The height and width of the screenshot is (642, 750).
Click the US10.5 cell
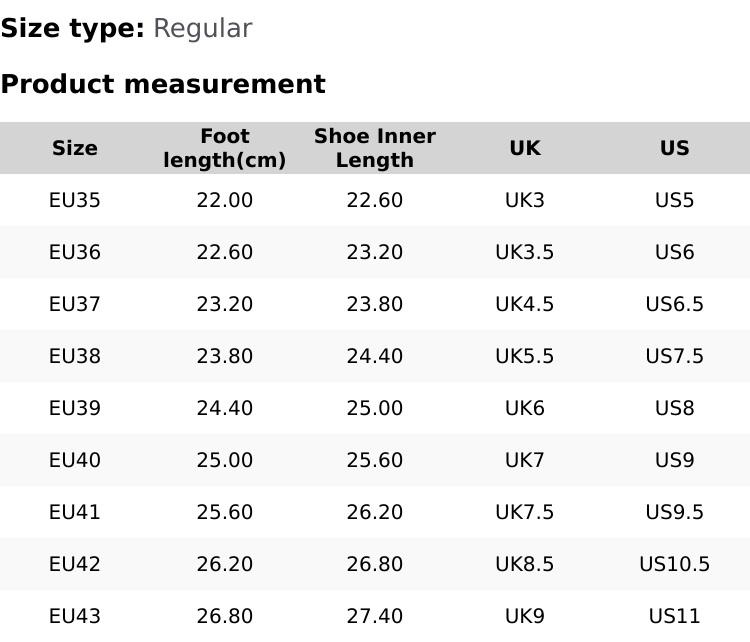675,564
